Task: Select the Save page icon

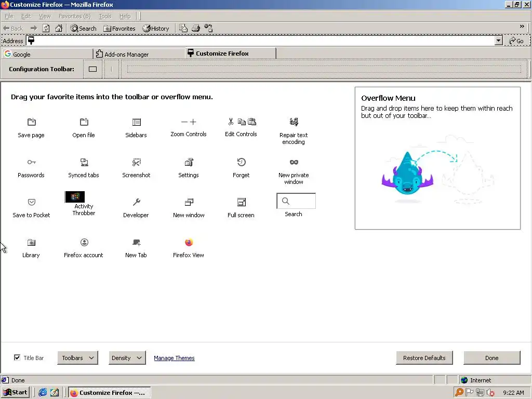Action: pyautogui.click(x=32, y=122)
